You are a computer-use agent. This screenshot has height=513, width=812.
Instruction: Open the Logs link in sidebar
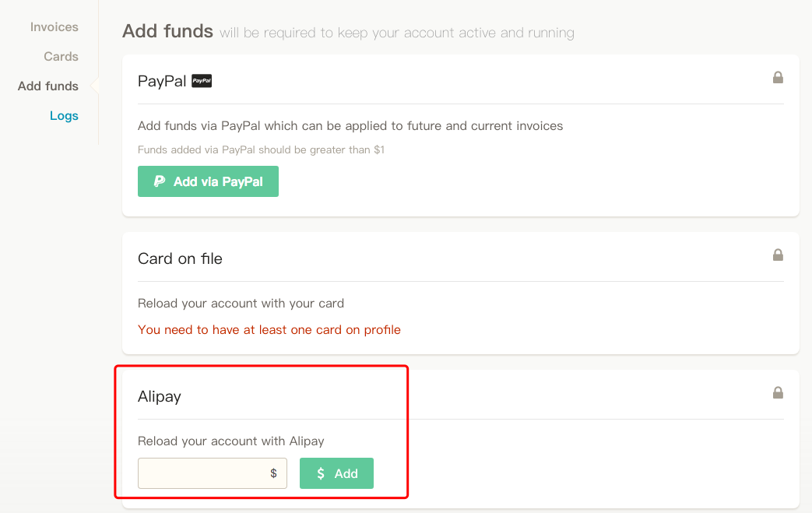click(x=64, y=115)
